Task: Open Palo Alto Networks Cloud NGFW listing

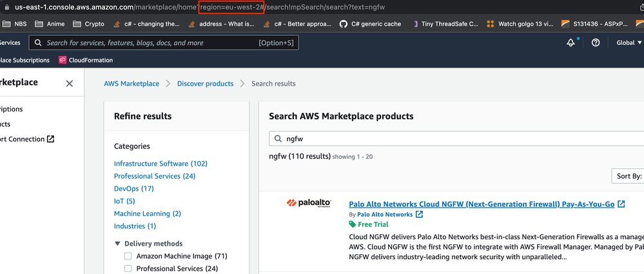Action: pyautogui.click(x=482, y=204)
